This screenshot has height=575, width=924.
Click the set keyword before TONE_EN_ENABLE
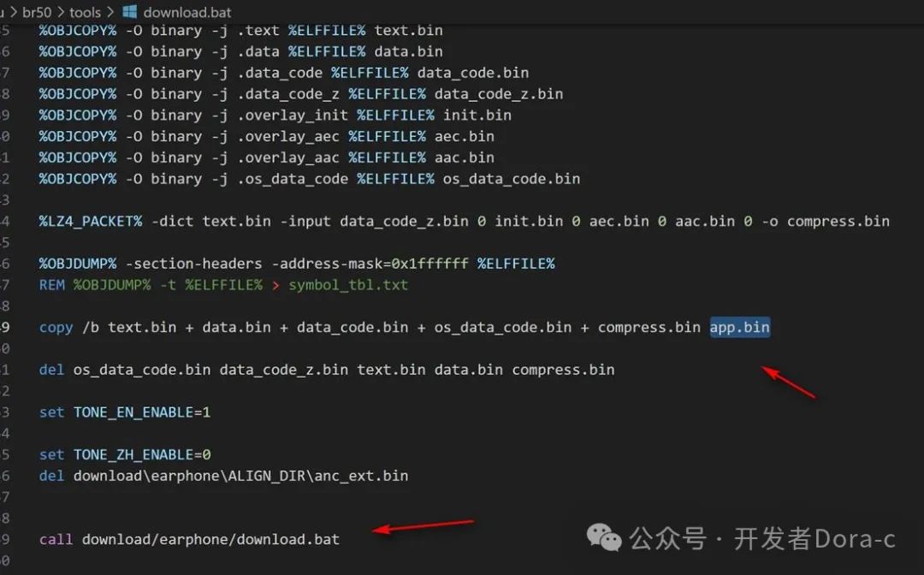point(52,412)
